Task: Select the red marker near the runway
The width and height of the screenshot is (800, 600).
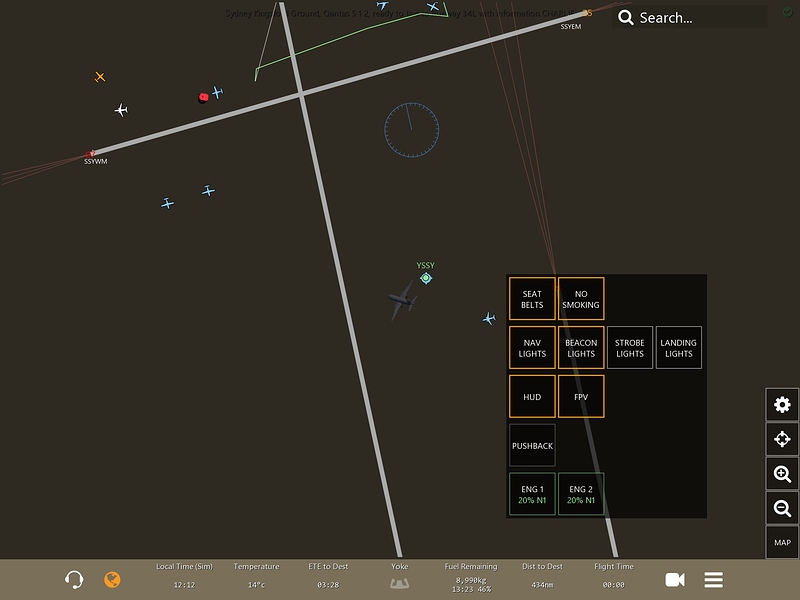Action: coord(203,97)
